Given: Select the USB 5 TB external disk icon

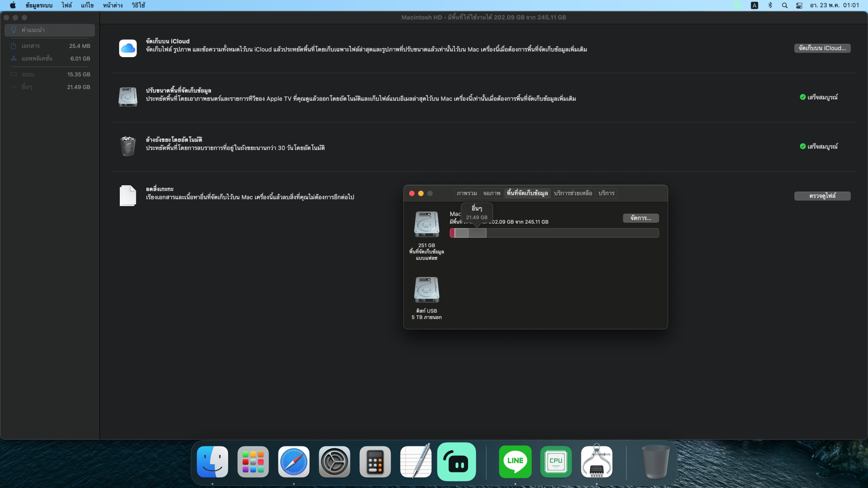Looking at the screenshot, I should (x=427, y=290).
